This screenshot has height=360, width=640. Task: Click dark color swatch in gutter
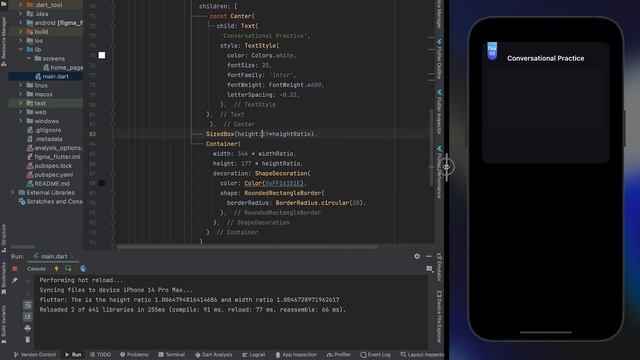coord(102,183)
